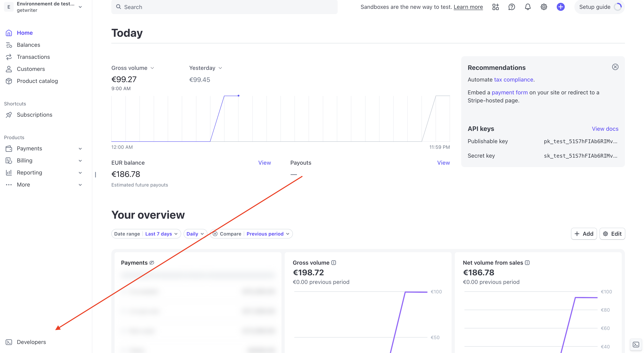Open Product catalog box icon
Image resolution: width=644 pixels, height=353 pixels.
[9, 81]
